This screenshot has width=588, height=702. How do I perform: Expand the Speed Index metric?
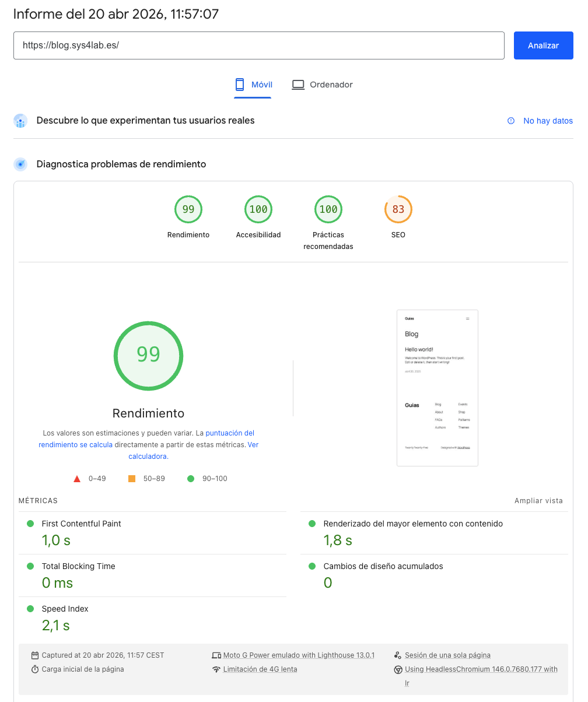coord(65,609)
